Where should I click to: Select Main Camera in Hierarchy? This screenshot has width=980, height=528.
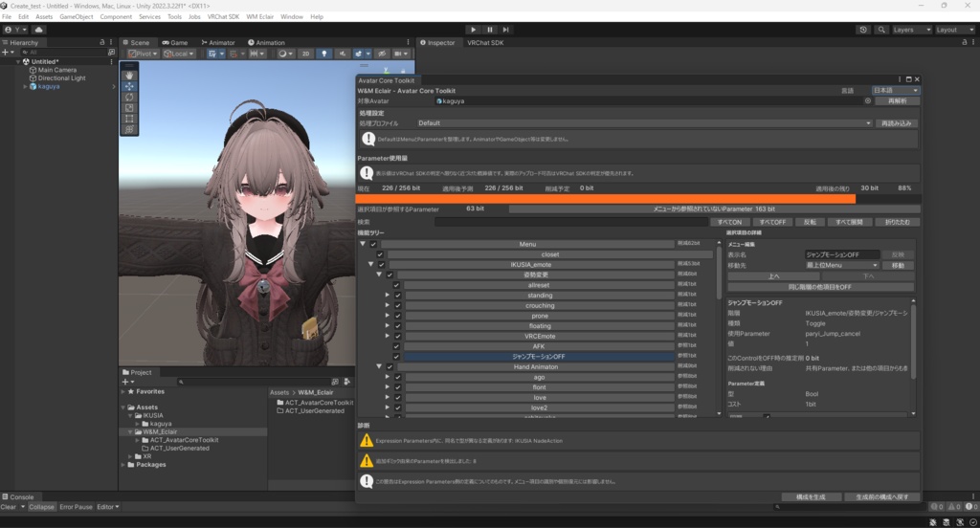56,70
